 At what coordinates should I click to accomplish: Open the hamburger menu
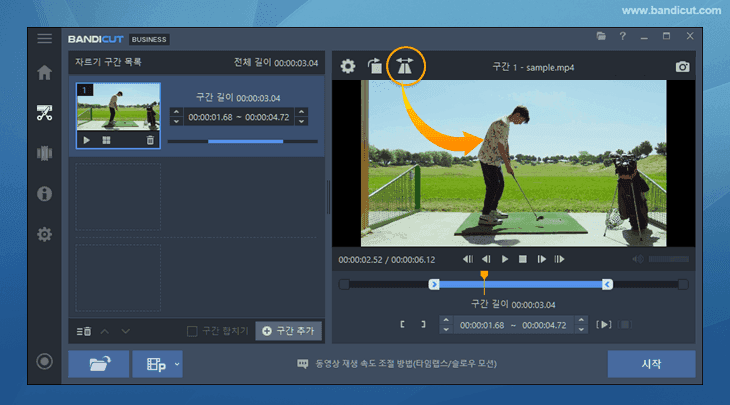pyautogui.click(x=45, y=39)
